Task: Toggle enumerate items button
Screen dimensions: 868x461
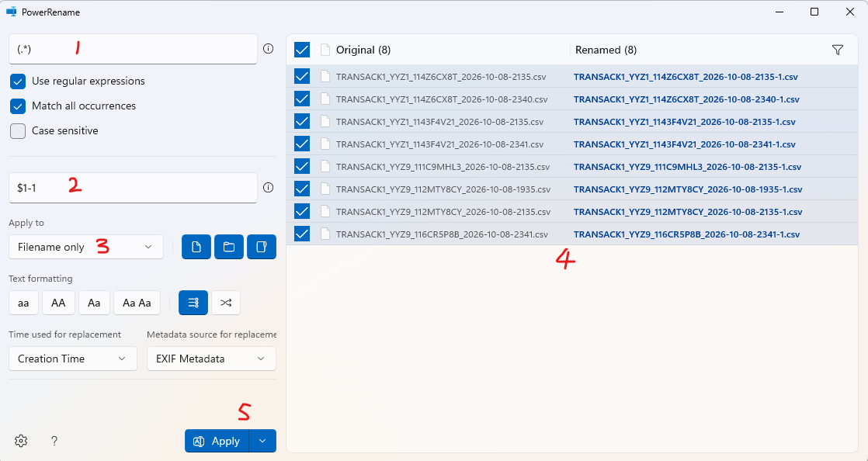Action: 193,303
